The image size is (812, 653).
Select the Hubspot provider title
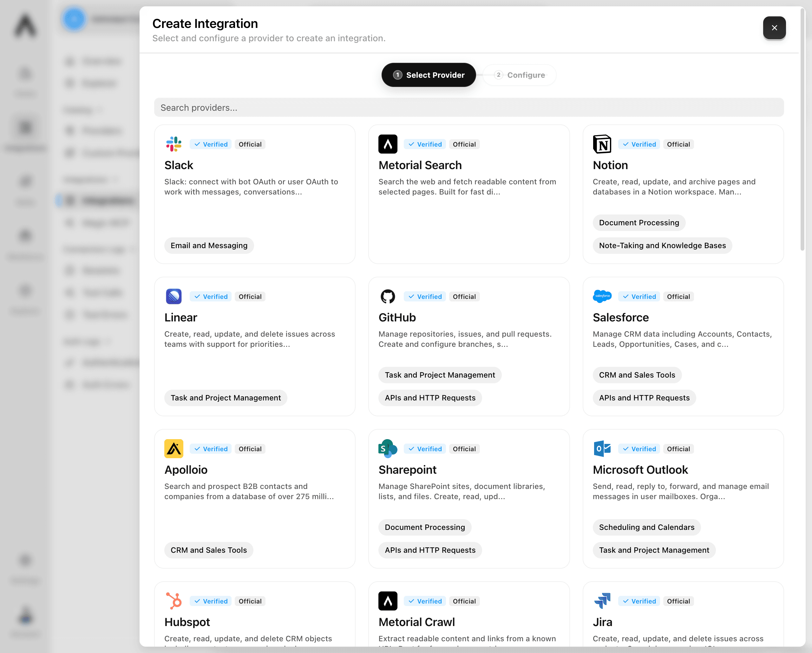187,622
